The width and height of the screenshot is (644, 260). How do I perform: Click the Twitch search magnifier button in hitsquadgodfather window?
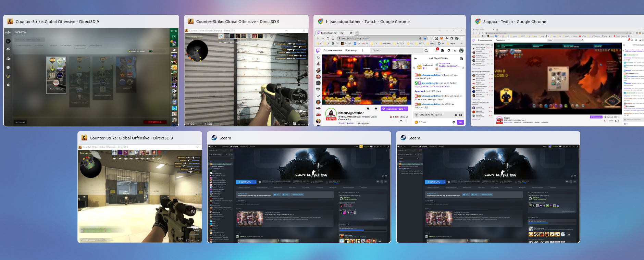pyautogui.click(x=426, y=50)
